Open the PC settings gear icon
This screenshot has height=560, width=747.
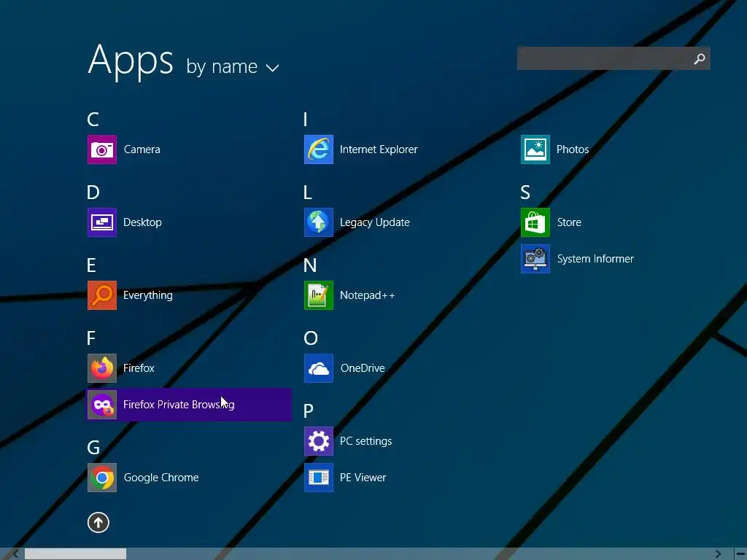click(x=319, y=441)
